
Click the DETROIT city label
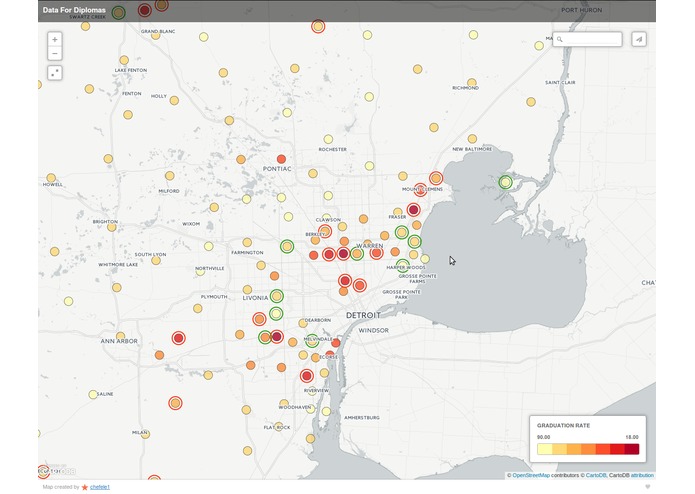pos(363,315)
